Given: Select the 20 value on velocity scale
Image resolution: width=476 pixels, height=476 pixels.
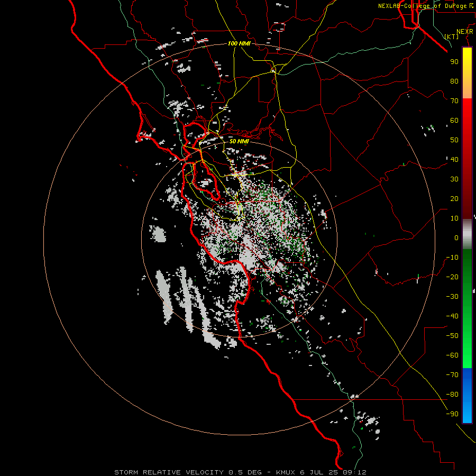Looking at the screenshot, I should (x=454, y=198).
